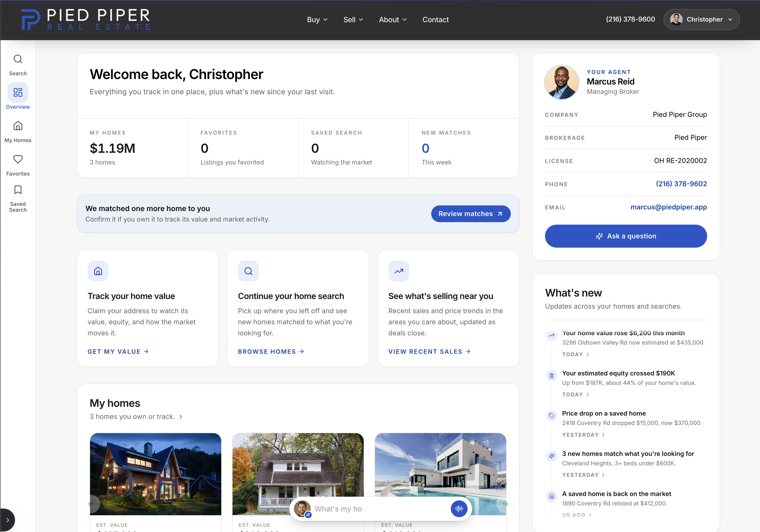Open TODAY link under home value rose update
The width and height of the screenshot is (760, 532).
click(x=576, y=354)
